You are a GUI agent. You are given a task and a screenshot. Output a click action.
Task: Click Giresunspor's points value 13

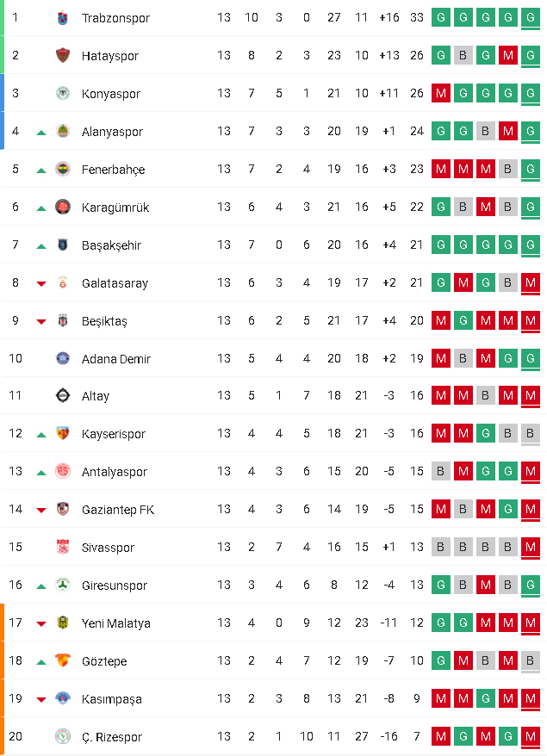point(417,586)
